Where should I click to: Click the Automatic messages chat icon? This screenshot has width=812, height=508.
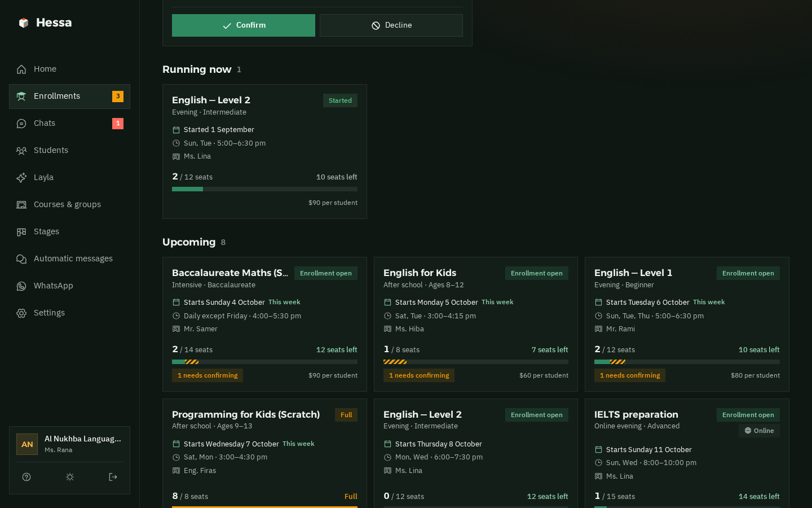[21, 259]
